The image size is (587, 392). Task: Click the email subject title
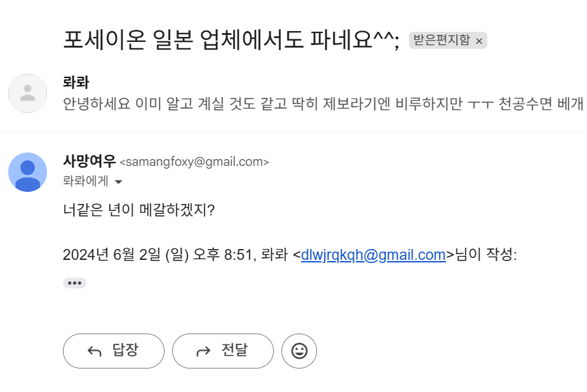[x=231, y=41]
